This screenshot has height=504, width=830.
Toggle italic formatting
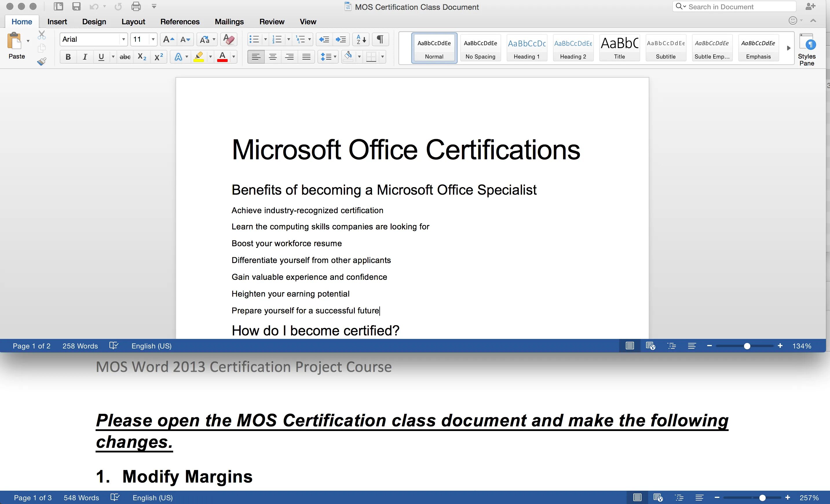pos(85,57)
